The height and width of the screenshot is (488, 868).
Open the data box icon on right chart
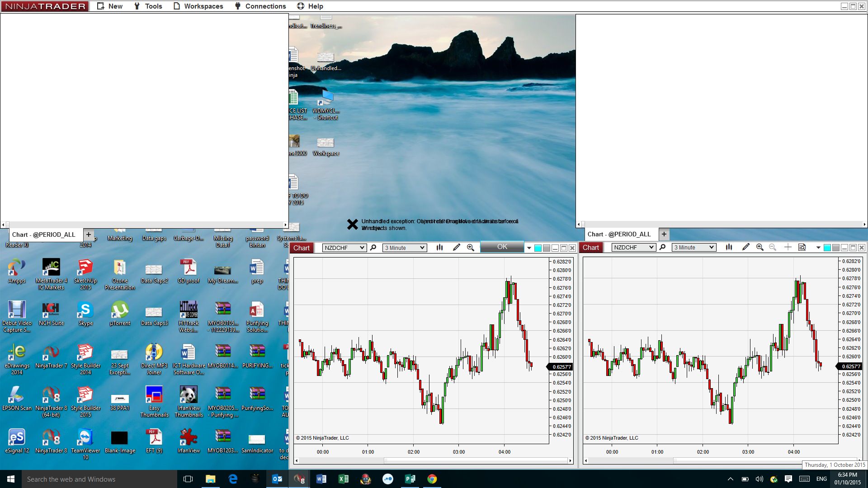802,247
